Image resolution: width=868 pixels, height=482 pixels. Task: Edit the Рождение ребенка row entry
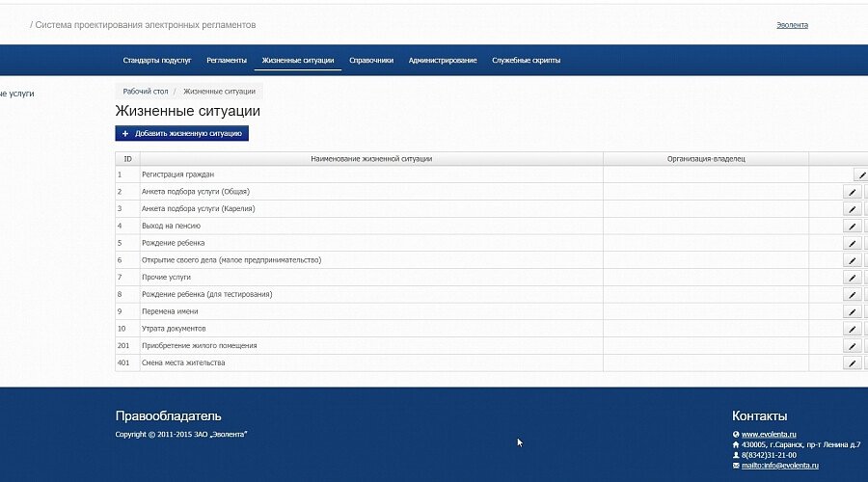tap(852, 243)
